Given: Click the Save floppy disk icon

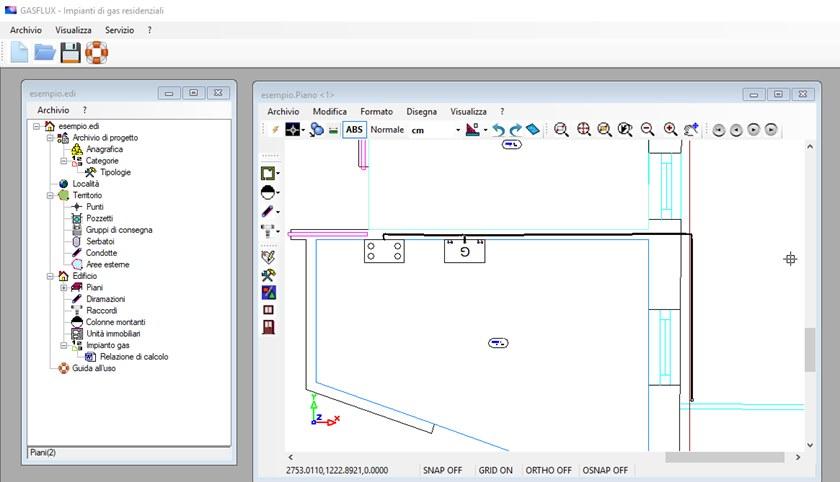Looking at the screenshot, I should 70,52.
